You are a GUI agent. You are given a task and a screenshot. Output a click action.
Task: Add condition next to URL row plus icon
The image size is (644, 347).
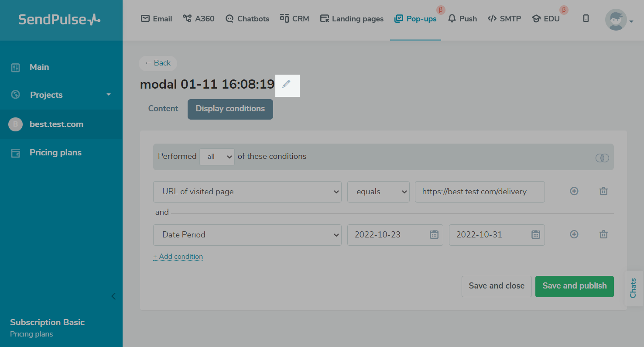(x=574, y=191)
